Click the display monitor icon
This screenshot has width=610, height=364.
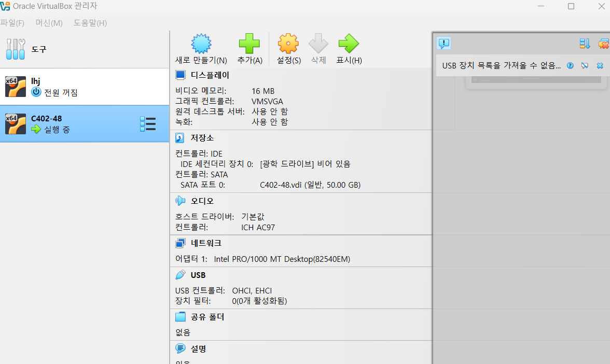(180, 75)
